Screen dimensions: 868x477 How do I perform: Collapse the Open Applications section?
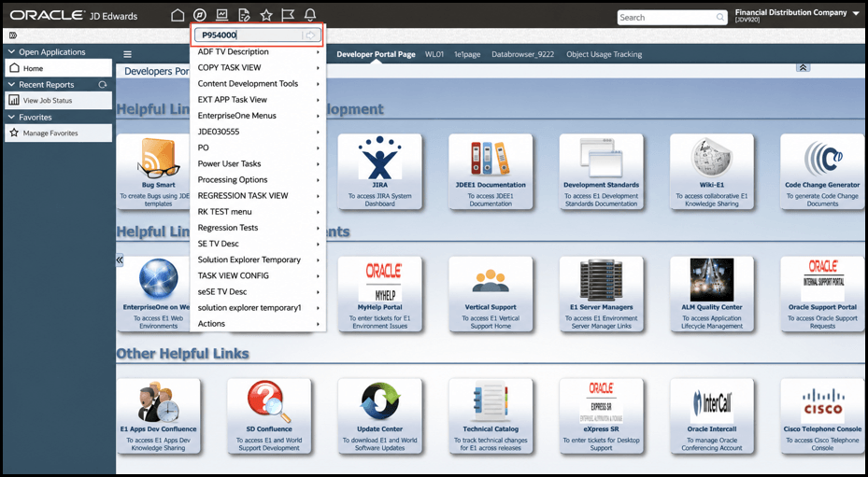11,52
